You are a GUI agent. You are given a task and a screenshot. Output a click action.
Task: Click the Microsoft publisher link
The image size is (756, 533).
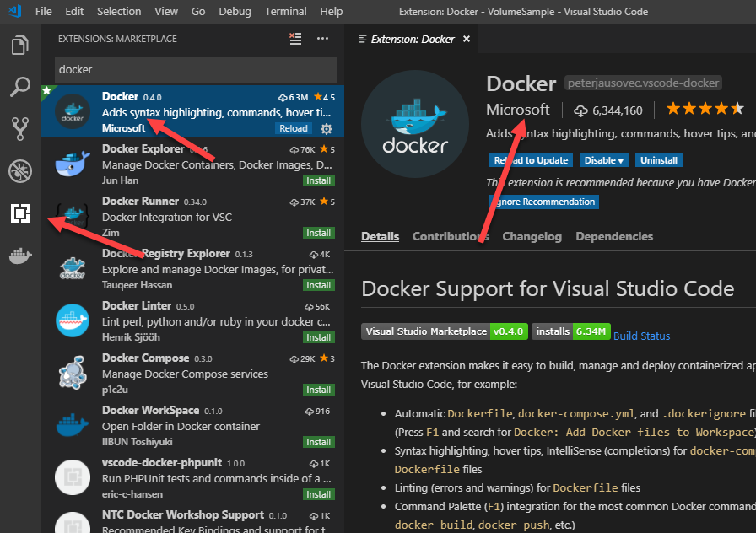[x=517, y=110]
